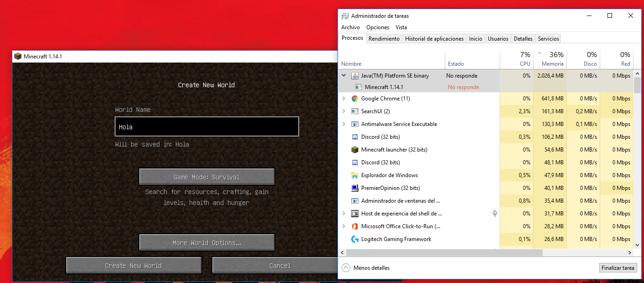The height and width of the screenshot is (283, 644).
Task: Click the Java Platform SE binary icon
Action: click(x=355, y=76)
